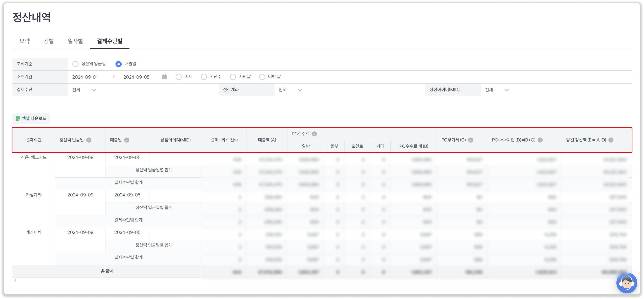Choose the 어제 period radio button
The width and height of the screenshot is (644, 299).
coord(178,77)
